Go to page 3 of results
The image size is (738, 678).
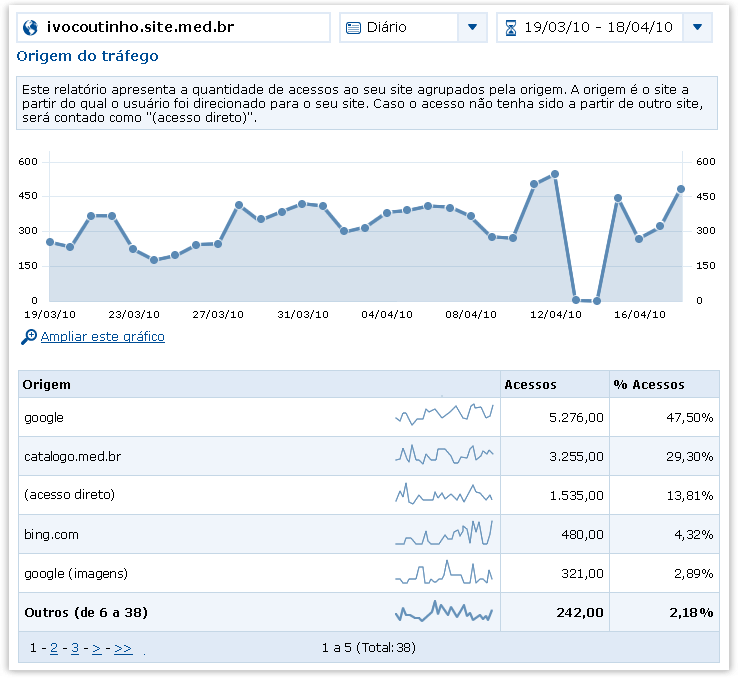pyautogui.click(x=75, y=648)
